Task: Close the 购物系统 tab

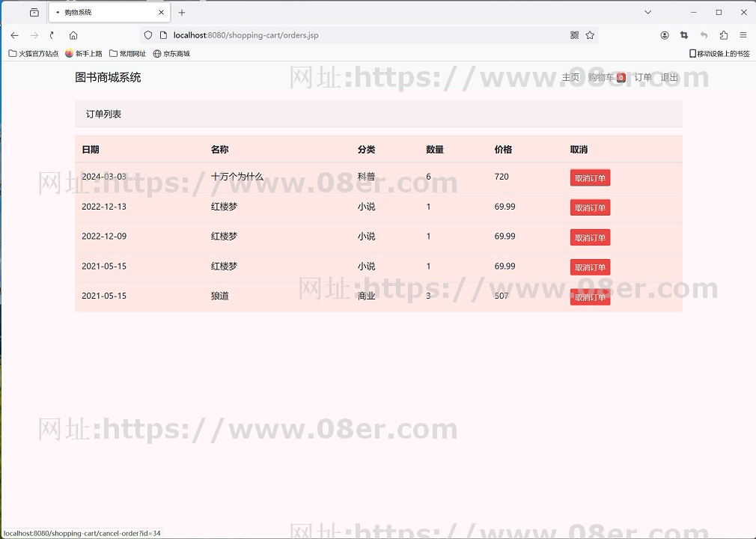Action: [x=161, y=13]
